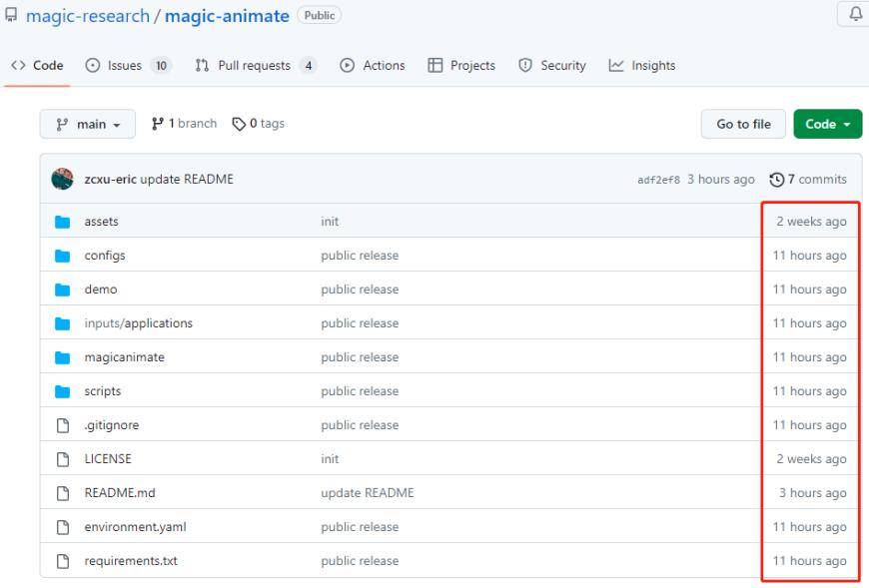
Task: Open commit hash adf2ef8
Action: pos(658,180)
